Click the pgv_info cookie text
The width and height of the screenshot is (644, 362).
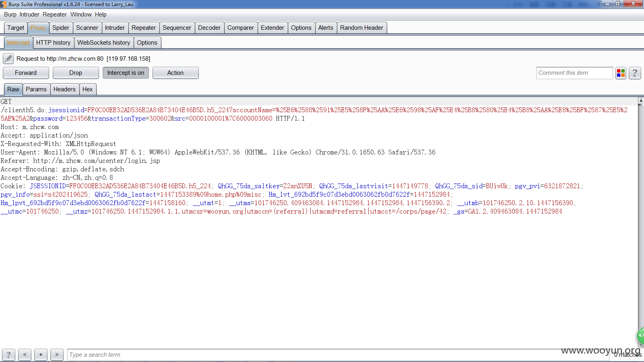tap(44, 195)
